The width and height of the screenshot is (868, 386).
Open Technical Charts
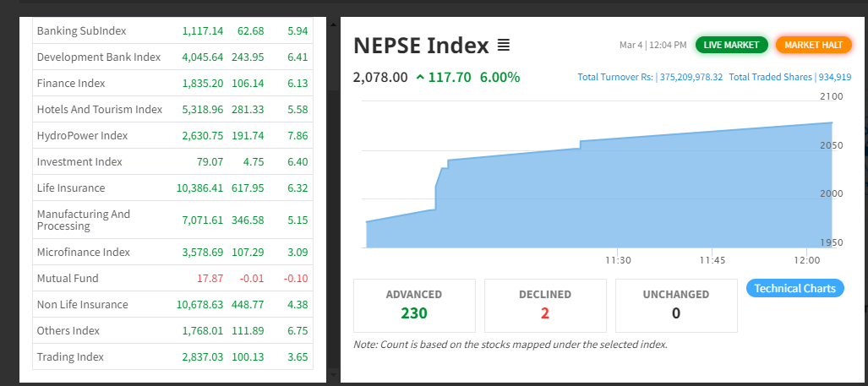coord(795,288)
